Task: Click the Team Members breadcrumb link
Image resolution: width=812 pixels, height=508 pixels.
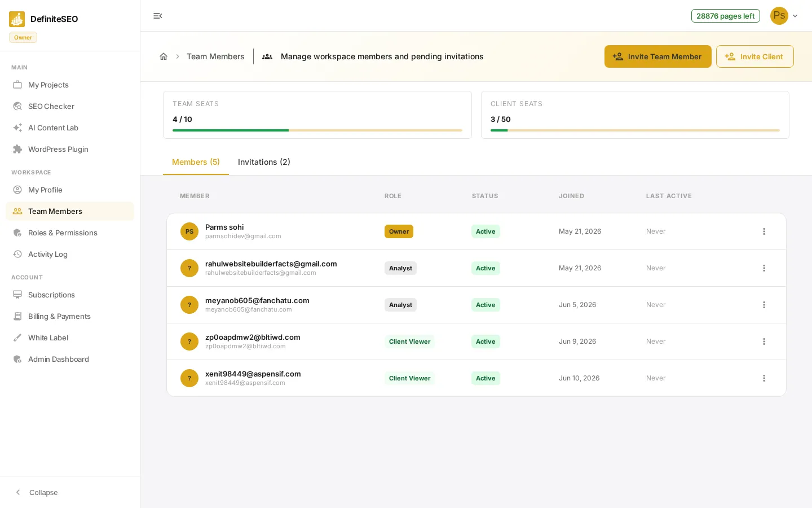Action: 215,56
